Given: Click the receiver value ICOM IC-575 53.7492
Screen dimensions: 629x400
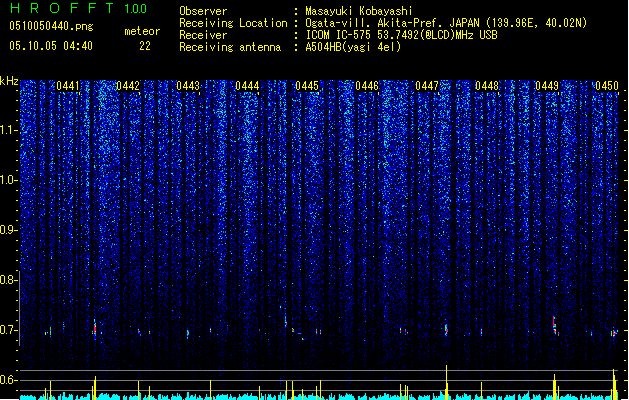Looking at the screenshot, I should [401, 35].
